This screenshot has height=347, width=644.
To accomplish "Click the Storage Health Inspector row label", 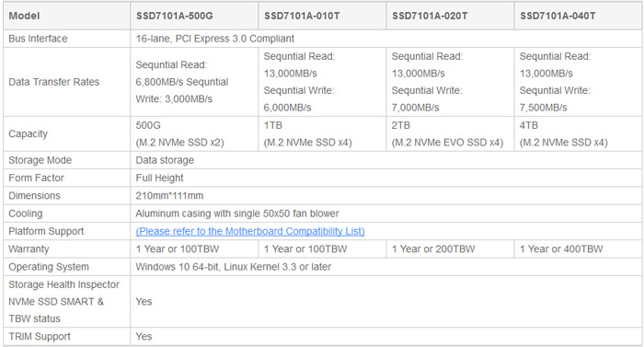I will pyautogui.click(x=63, y=302).
